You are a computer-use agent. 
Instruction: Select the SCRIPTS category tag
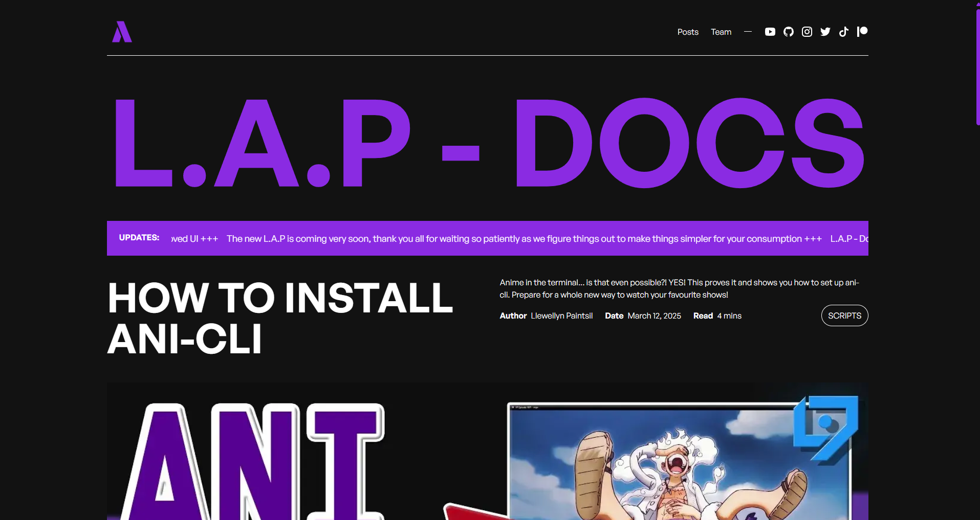(844, 315)
